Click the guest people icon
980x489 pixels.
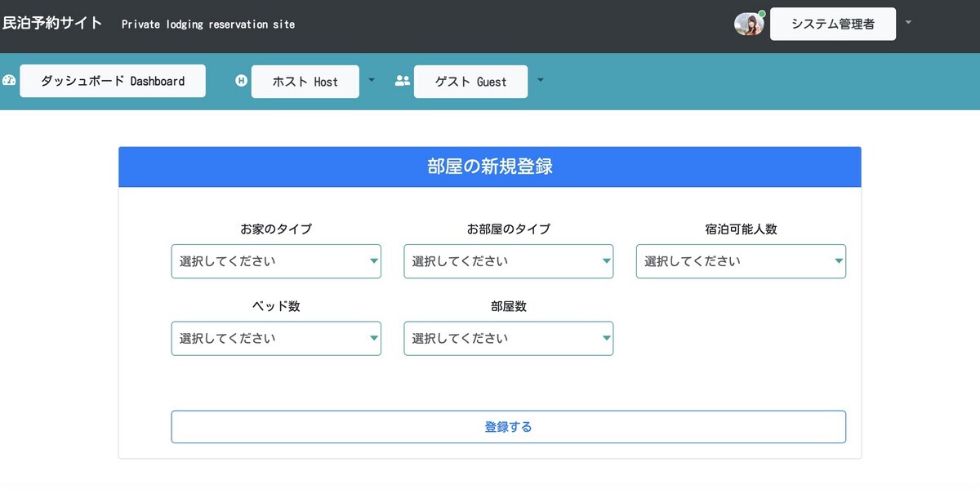402,80
